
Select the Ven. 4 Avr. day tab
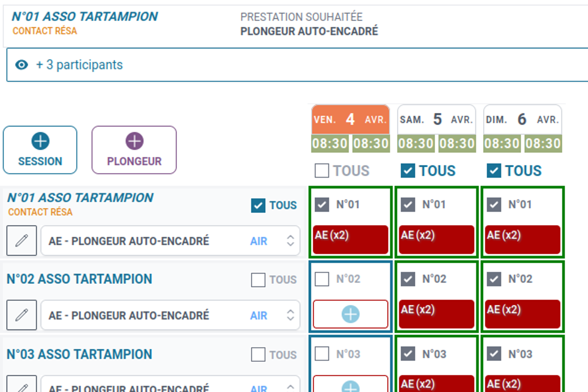pos(350,119)
